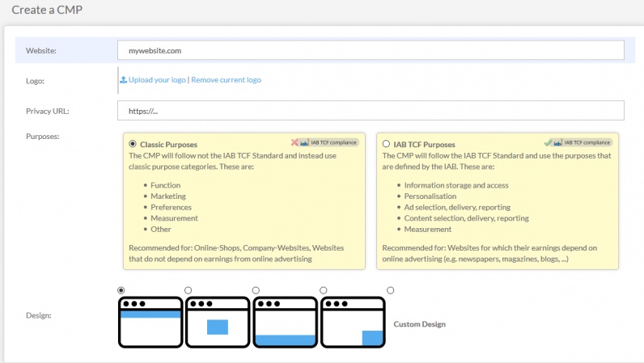Click the centered popup design layout icon
This screenshot has width=644, height=363.
217,322
